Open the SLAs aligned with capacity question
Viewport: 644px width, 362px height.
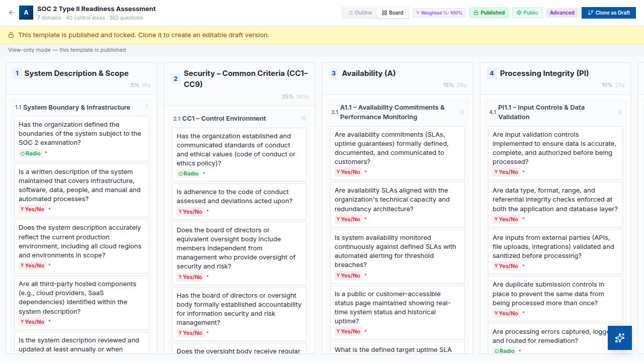[397, 205]
